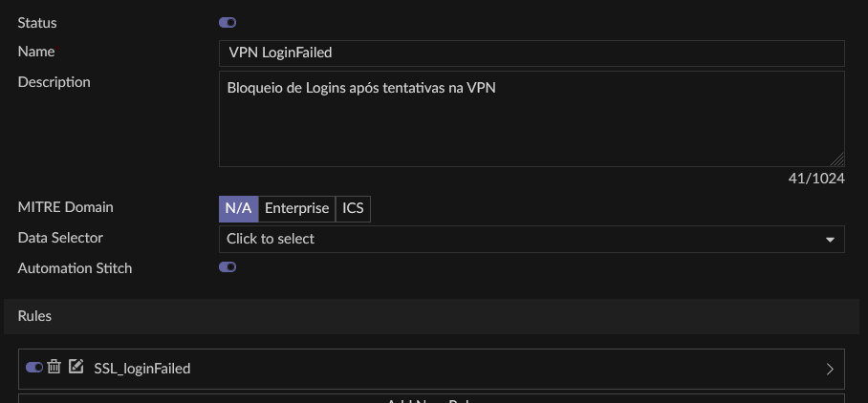Open the SSL_loginFailed rule name
Screen dimensions: 868x403
pos(142,368)
